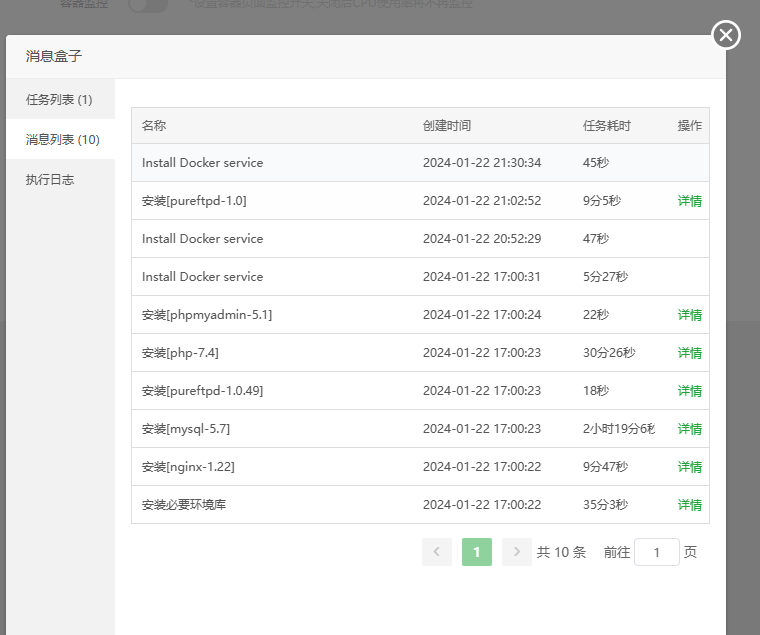Image resolution: width=760 pixels, height=635 pixels.
Task: Click the 创建时间 column header
Action: [447, 126]
